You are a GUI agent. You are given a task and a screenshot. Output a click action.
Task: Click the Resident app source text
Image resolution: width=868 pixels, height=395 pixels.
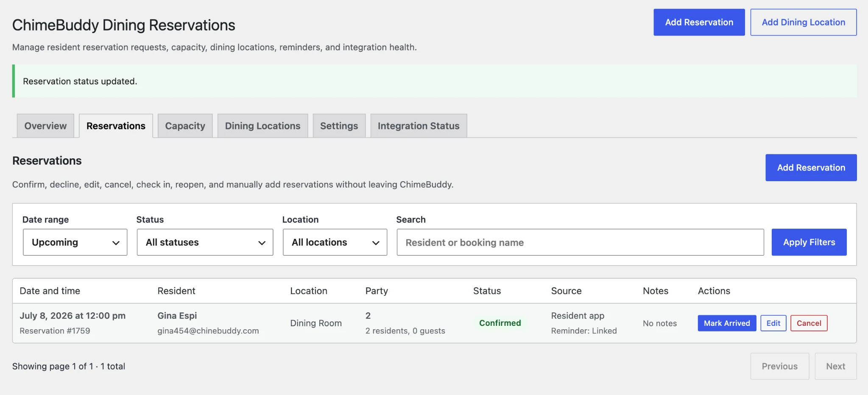[578, 316]
